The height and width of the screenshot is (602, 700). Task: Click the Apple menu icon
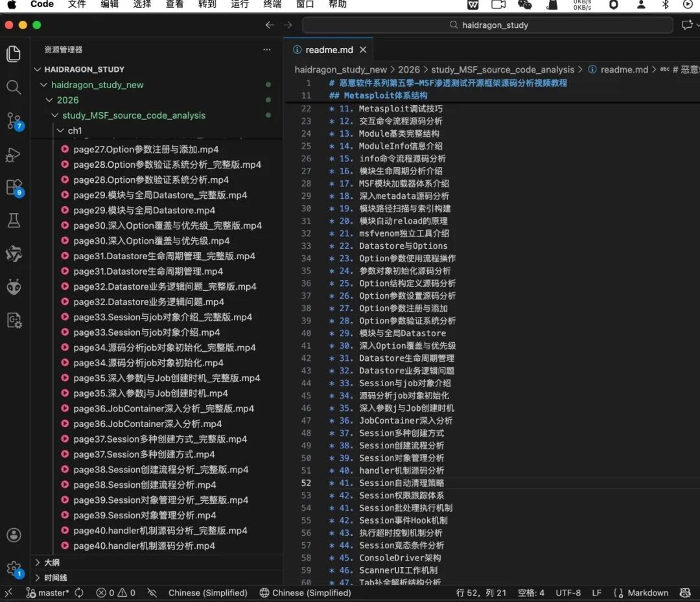12,5
